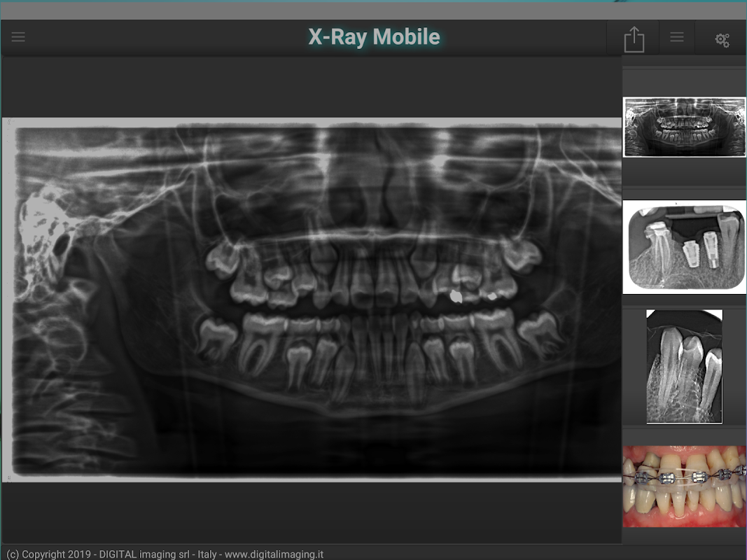Open settings gears icon

[x=722, y=40]
